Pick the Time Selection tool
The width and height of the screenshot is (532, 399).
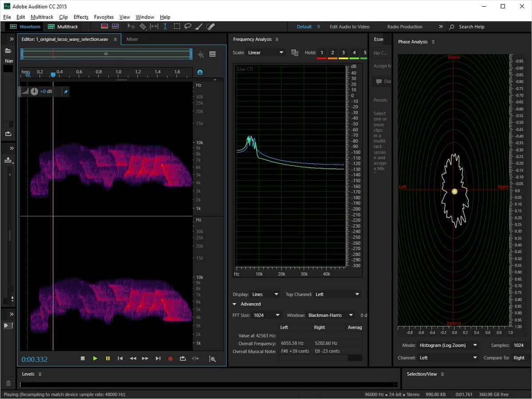pos(165,27)
